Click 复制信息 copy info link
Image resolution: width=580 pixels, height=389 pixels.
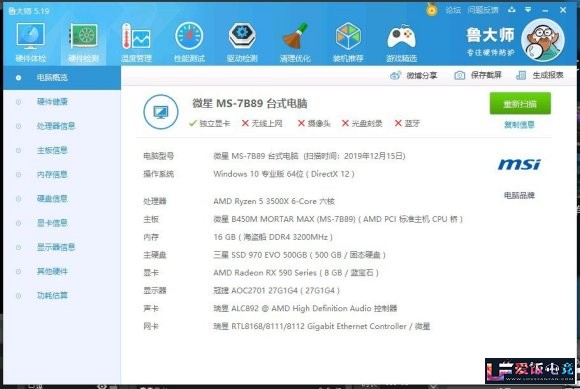pyautogui.click(x=519, y=125)
